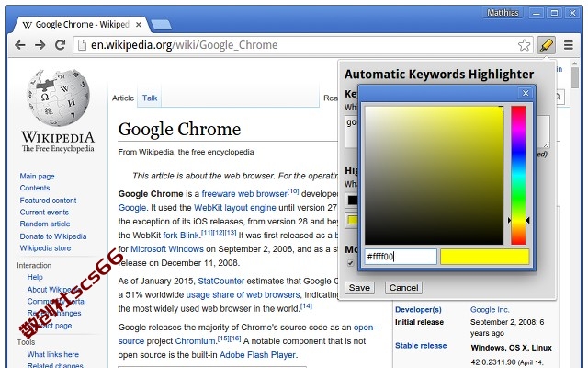Click the page vertical scrollbar thumb
The width and height of the screenshot is (588, 368).
pyautogui.click(x=575, y=77)
